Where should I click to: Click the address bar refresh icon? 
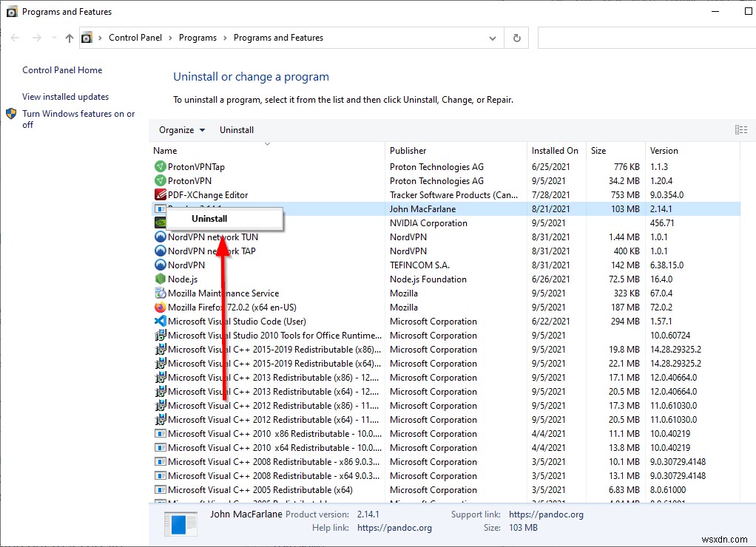tap(516, 37)
